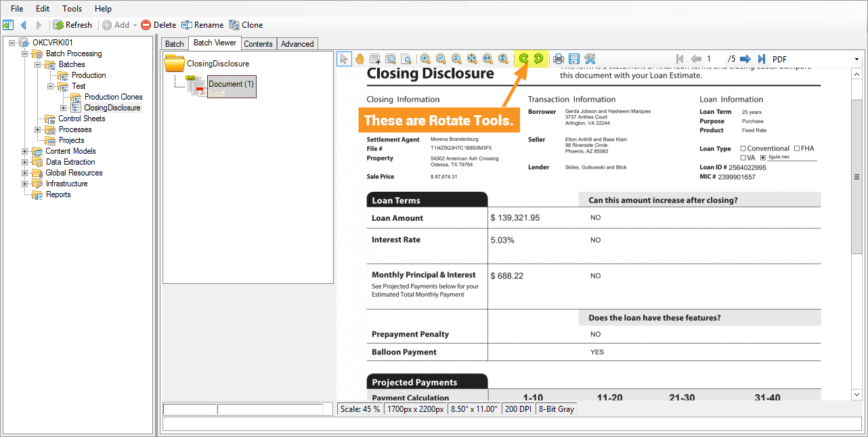868x437 pixels.
Task: Collapse the Batches folder
Action: point(39,64)
